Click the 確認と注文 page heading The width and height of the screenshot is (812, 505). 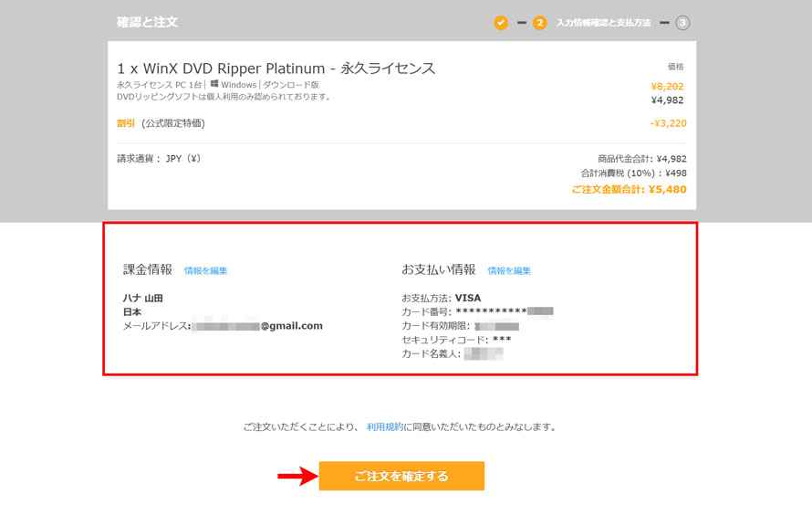click(x=147, y=22)
